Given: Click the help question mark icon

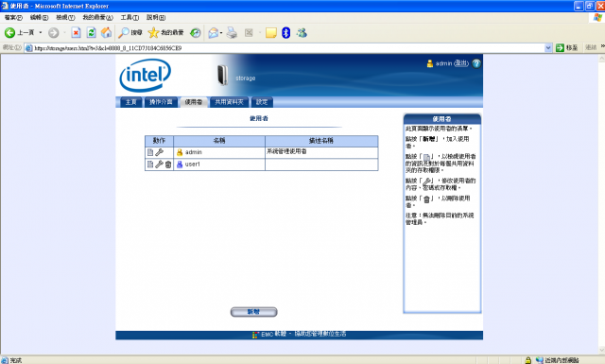Looking at the screenshot, I should [476, 63].
